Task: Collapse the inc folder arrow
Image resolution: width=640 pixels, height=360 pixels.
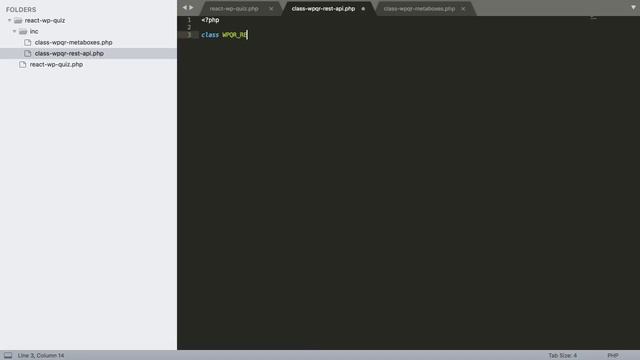Action: point(14,31)
